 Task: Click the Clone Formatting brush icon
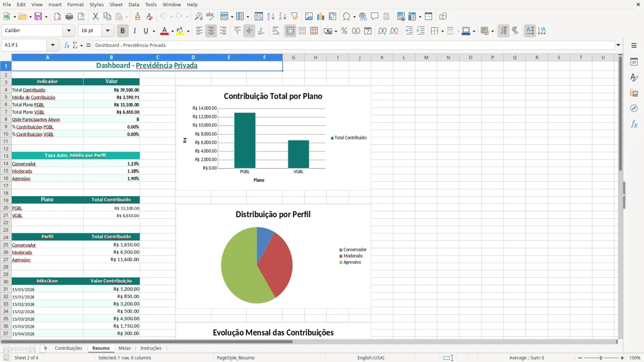[137, 17]
